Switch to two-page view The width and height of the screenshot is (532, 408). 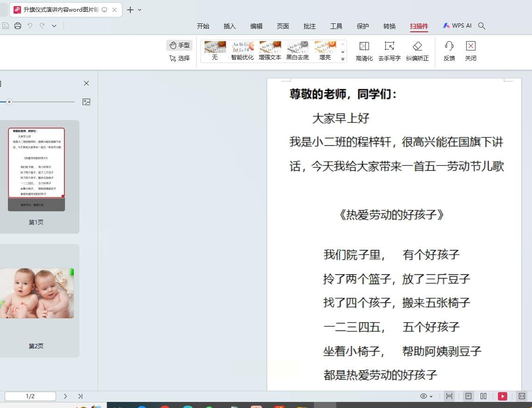(483, 396)
